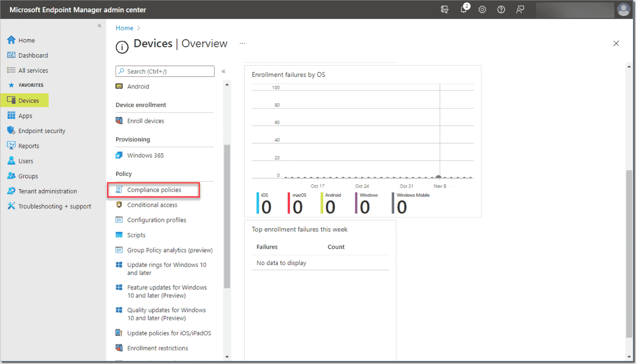Image resolution: width=636 pixels, height=364 pixels.
Task: Select Dashboard label in navigation
Action: [33, 55]
